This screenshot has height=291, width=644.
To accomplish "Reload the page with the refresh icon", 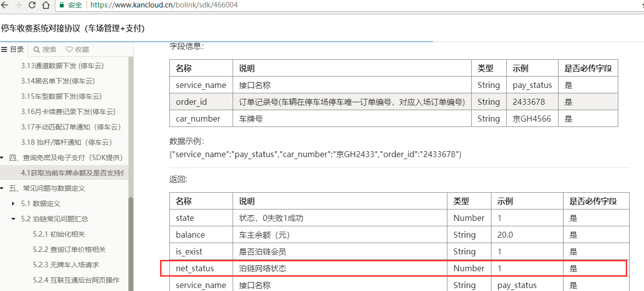I will [x=32, y=5].
